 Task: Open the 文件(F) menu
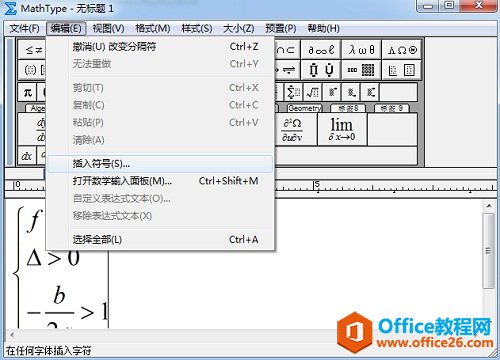(24, 28)
